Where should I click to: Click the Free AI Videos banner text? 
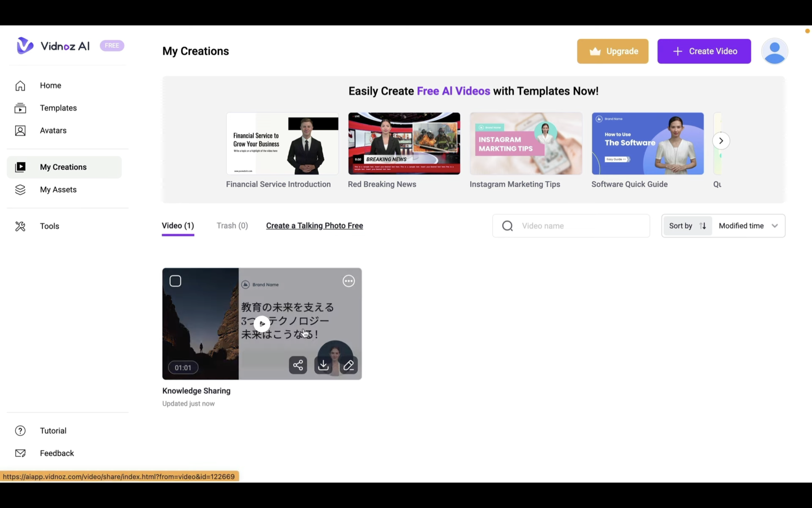pos(453,91)
